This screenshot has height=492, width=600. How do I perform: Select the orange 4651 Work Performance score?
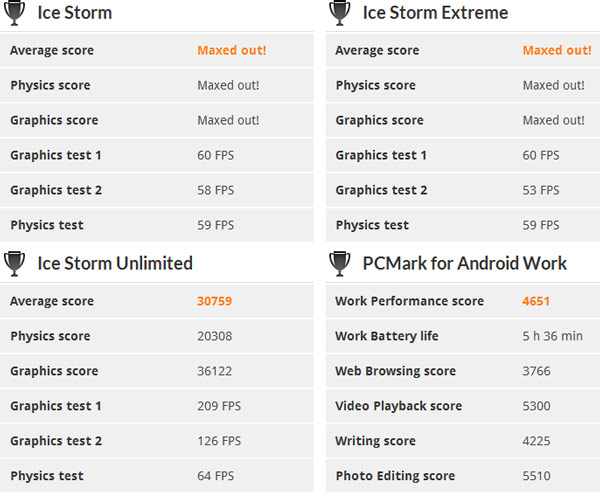pyautogui.click(x=536, y=301)
